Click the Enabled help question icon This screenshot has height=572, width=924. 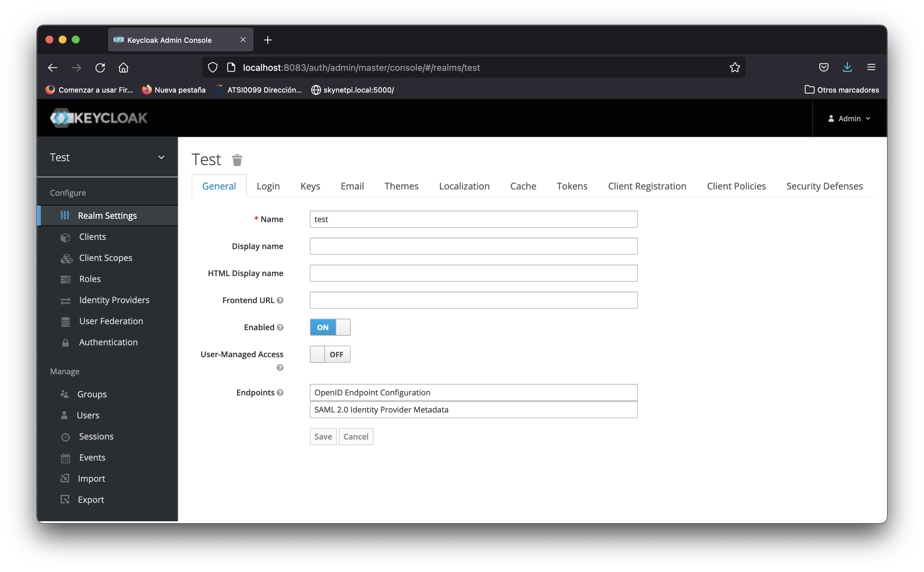click(x=280, y=327)
